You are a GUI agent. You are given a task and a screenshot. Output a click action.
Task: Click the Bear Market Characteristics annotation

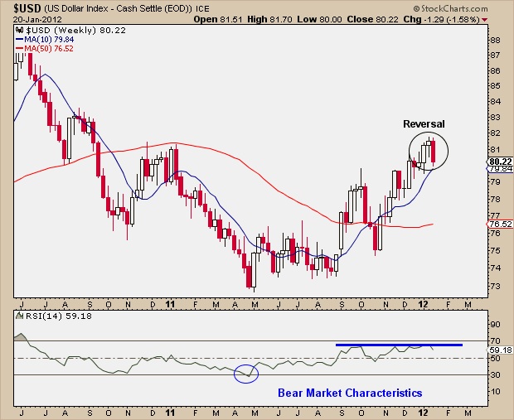click(350, 393)
